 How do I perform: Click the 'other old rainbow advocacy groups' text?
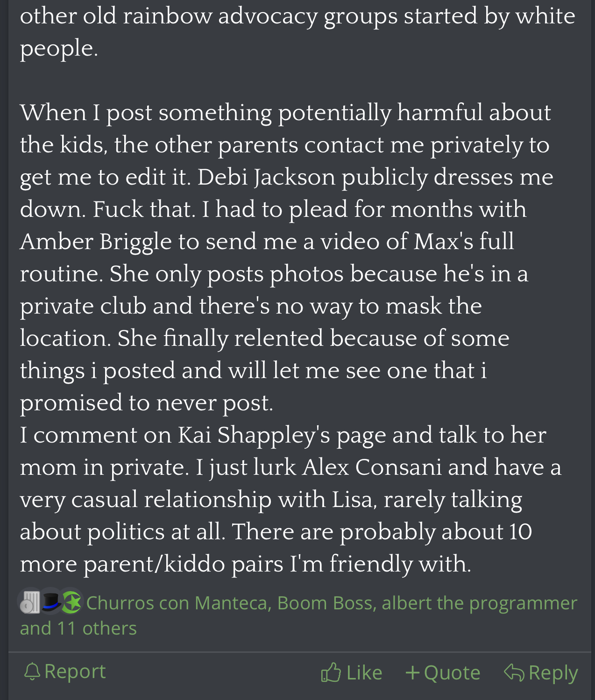click(x=297, y=16)
